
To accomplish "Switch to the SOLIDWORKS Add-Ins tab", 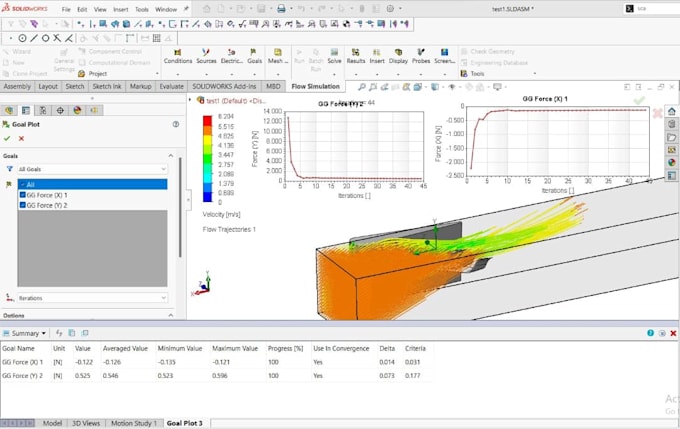I will [224, 86].
